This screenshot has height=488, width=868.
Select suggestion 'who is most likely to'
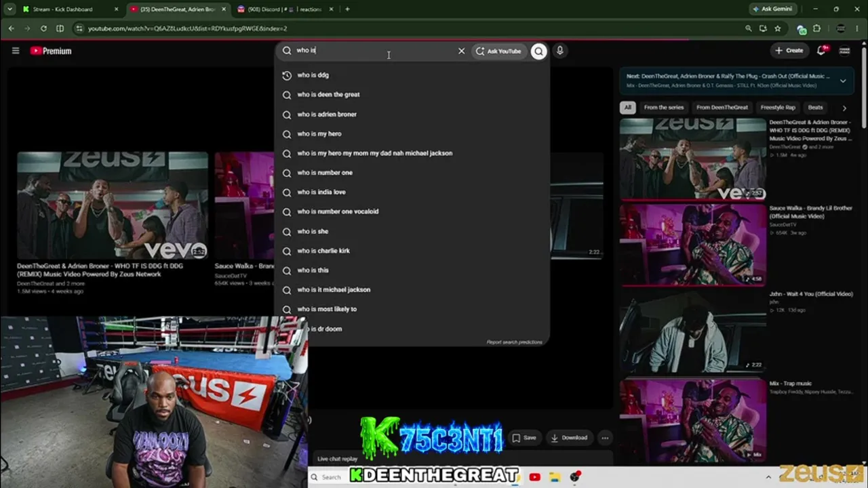pos(412,309)
